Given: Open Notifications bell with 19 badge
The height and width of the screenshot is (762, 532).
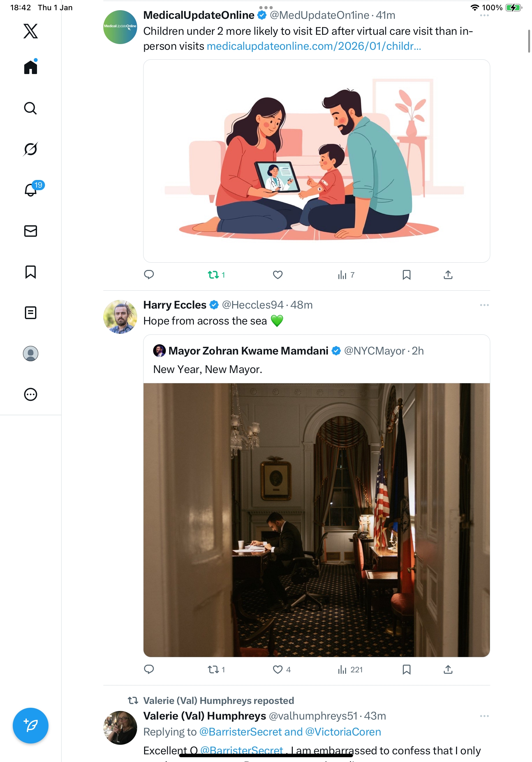Looking at the screenshot, I should pos(31,190).
